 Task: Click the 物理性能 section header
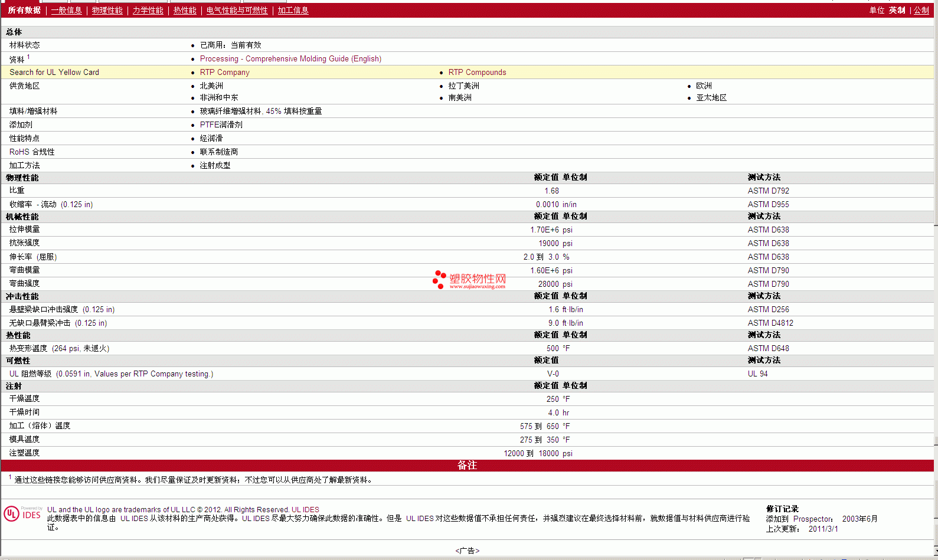coord(22,178)
